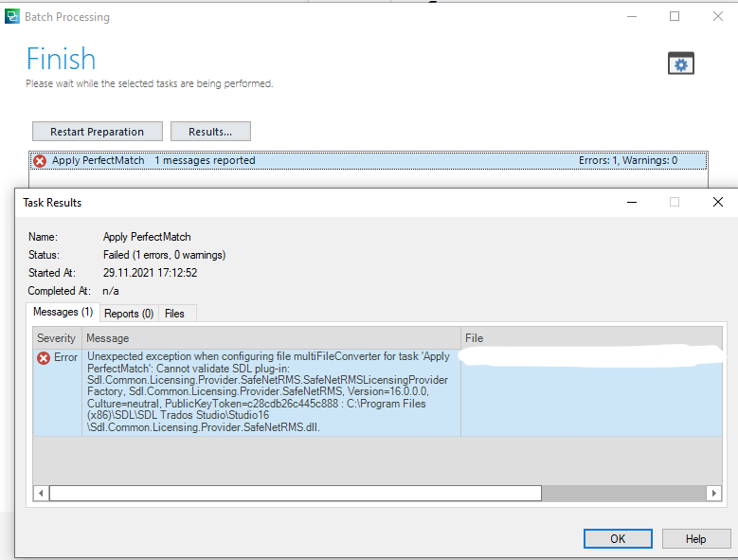Open Help in Task Results dialog
738x560 pixels.
click(x=695, y=539)
